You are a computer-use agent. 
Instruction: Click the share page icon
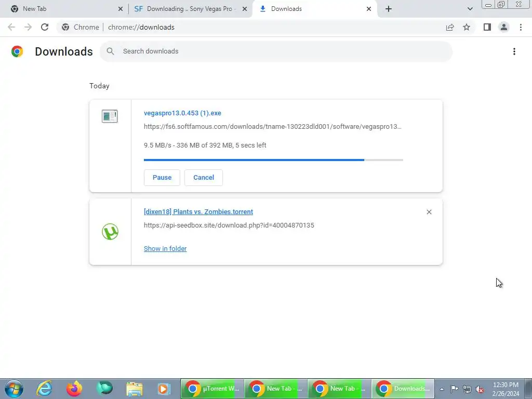tap(450, 27)
